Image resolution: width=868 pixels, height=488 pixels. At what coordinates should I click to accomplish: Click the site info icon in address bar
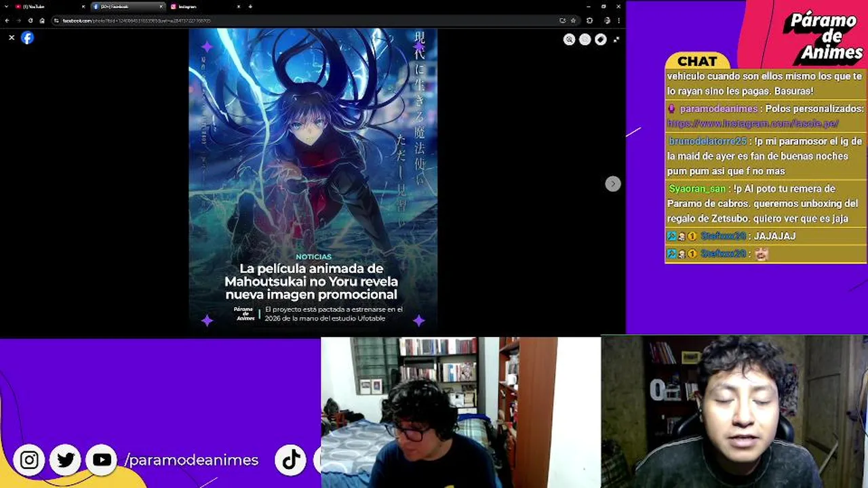pos(56,20)
